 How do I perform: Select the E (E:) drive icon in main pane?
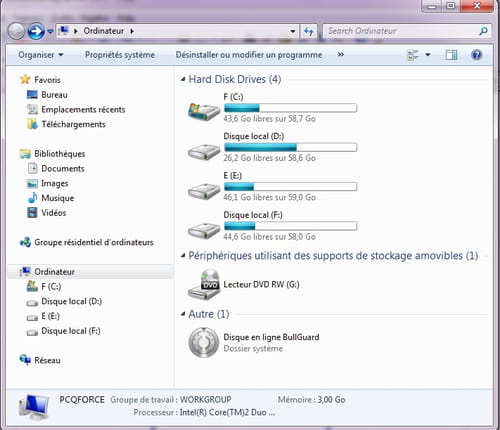(x=204, y=191)
